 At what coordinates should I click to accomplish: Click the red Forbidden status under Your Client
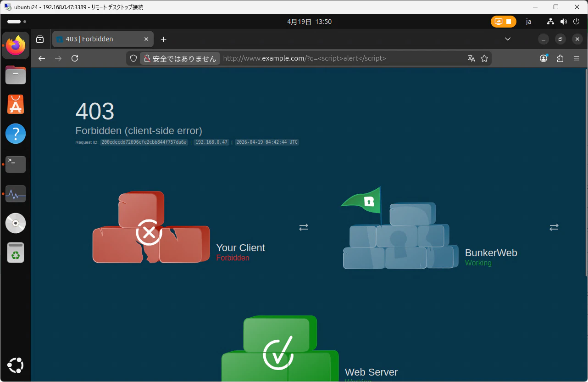[233, 258]
